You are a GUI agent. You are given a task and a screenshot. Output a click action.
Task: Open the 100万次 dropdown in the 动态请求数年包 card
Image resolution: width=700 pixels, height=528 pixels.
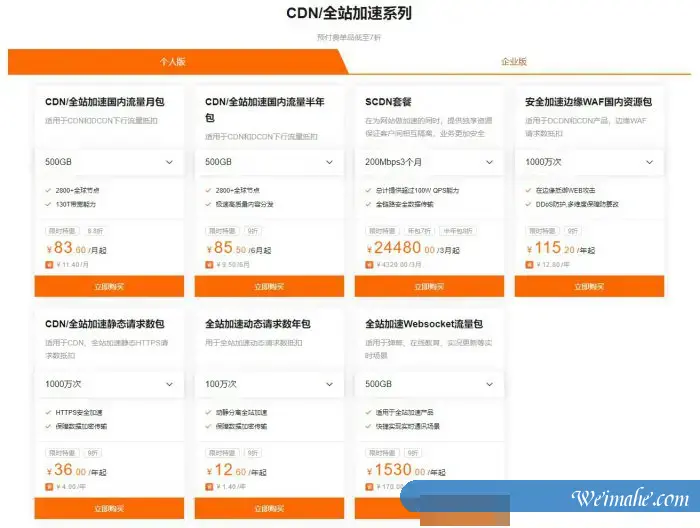coord(269,384)
